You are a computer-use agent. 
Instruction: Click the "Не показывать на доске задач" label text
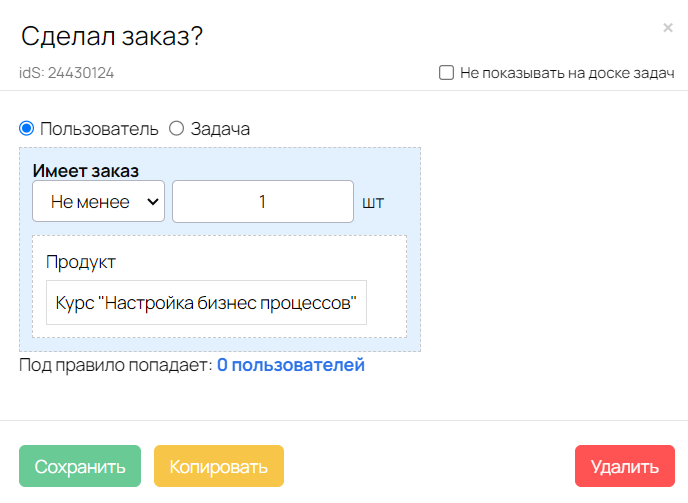tap(567, 73)
